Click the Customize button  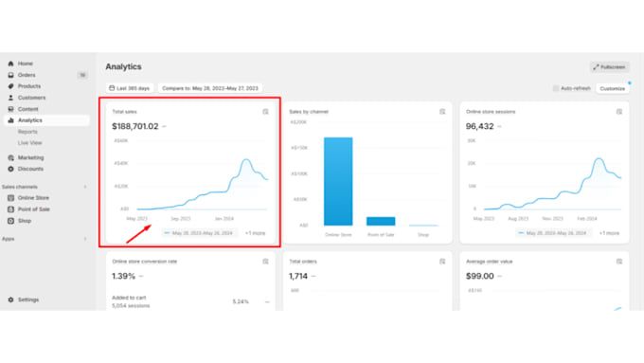[612, 88]
